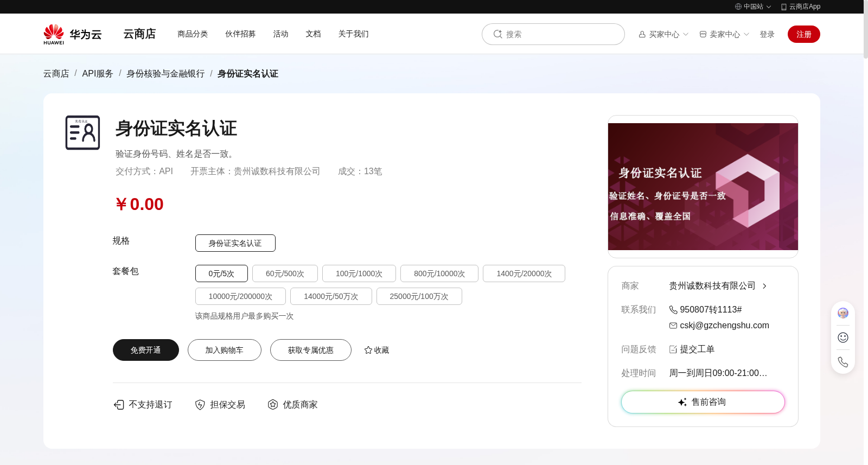Open the 伙伴招募 menu
Screen dimensions: 868x465
pos(240,34)
